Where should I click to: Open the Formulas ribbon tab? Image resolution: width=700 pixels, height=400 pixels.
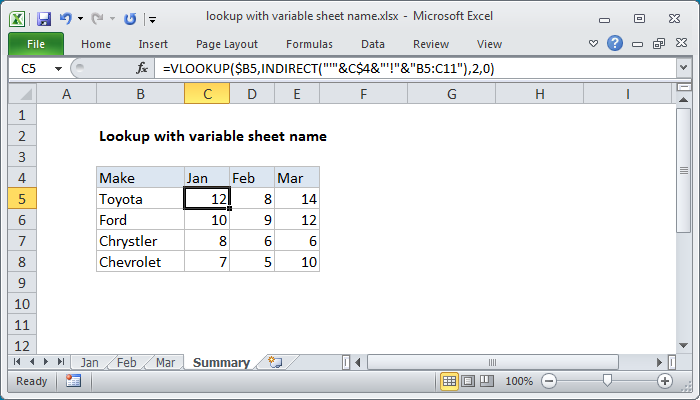309,44
